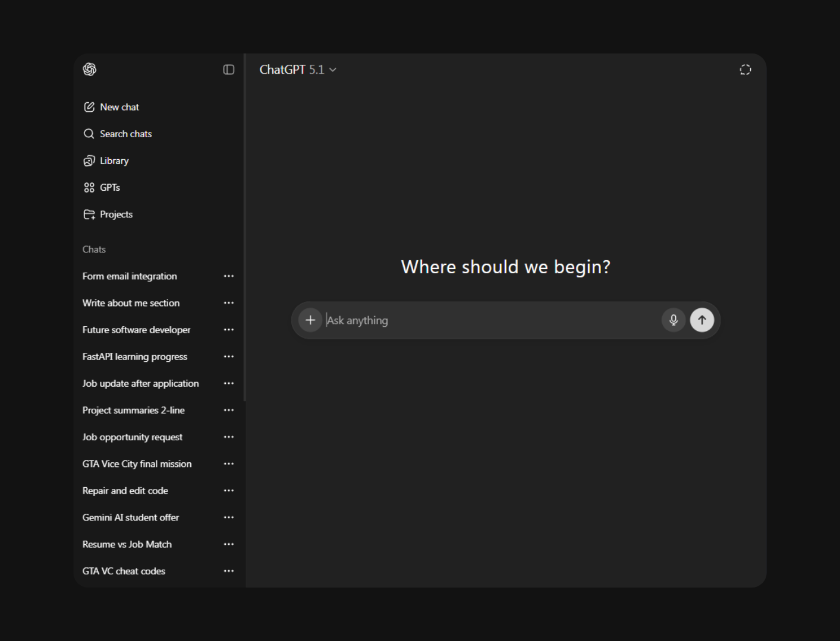Collapse the sidebar with the panel icon
The image size is (840, 641).
pyautogui.click(x=229, y=70)
